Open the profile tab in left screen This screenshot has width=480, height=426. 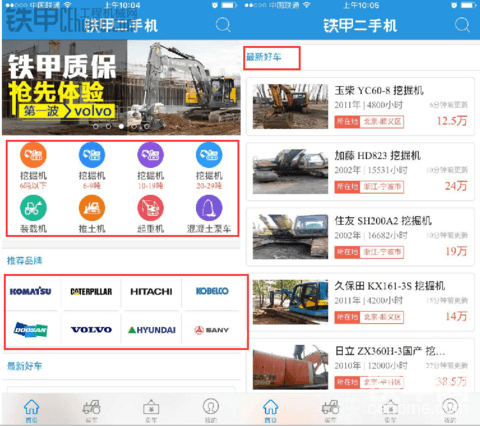pyautogui.click(x=211, y=410)
